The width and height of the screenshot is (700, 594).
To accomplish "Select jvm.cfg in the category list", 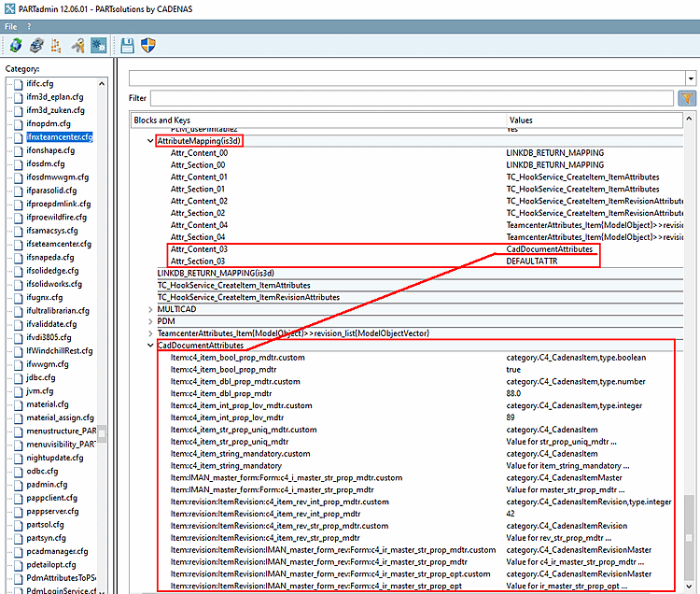I will [40, 391].
